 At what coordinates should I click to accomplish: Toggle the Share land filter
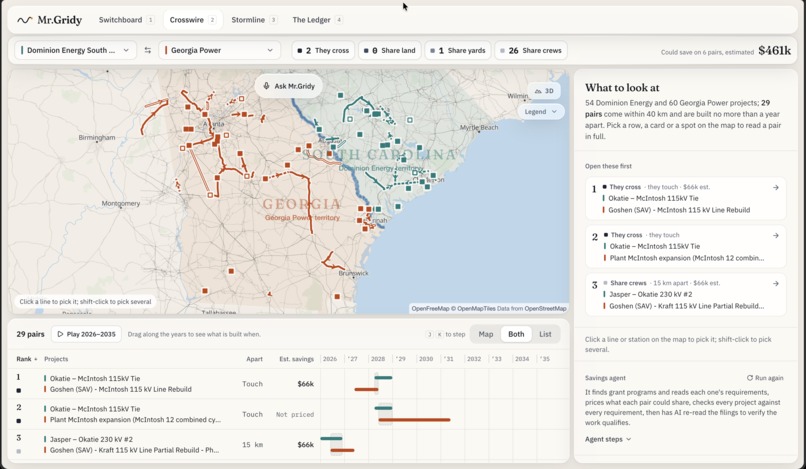(390, 50)
